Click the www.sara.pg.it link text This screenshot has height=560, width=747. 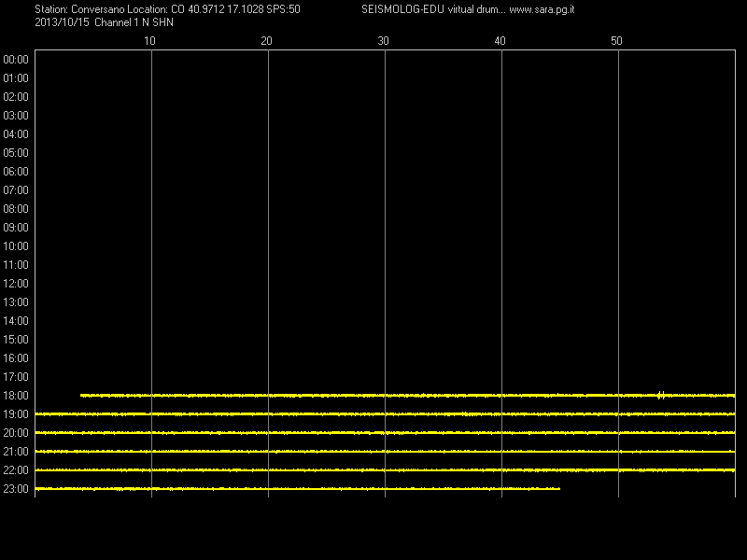coord(542,9)
